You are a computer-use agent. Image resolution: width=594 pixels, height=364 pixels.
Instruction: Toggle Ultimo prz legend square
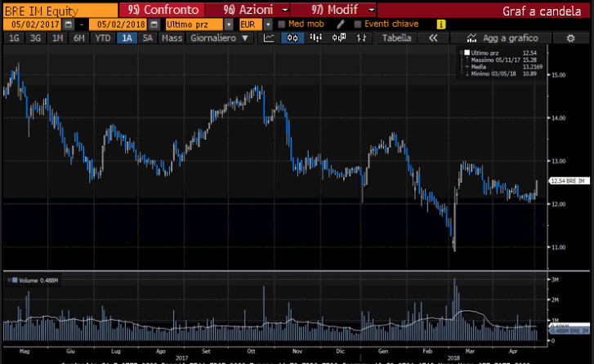[x=467, y=52]
